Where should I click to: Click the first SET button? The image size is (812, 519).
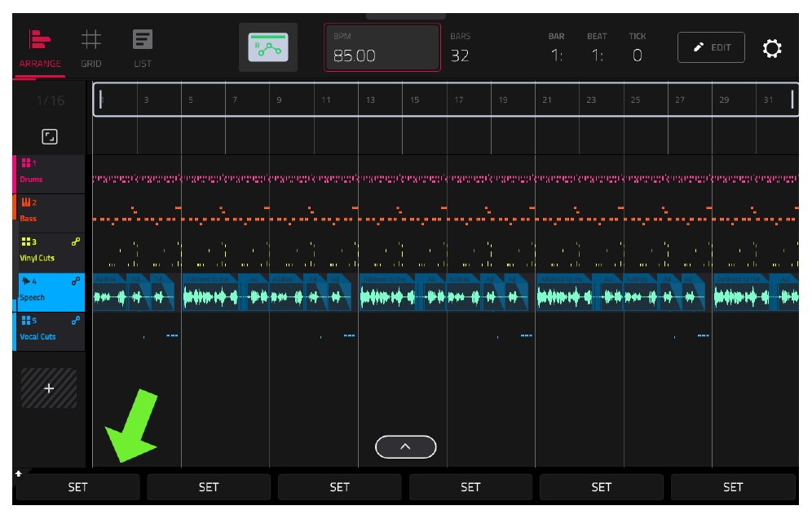(x=77, y=487)
